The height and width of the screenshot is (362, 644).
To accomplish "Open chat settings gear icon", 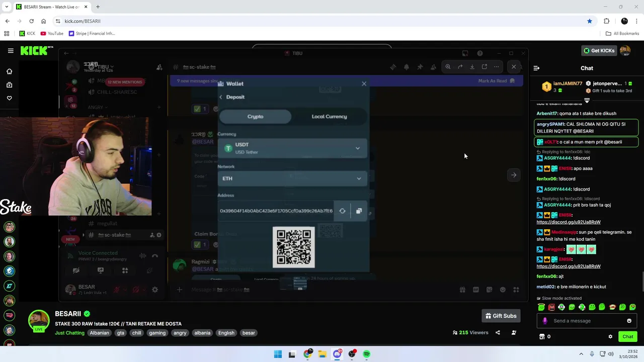I will [610, 337].
